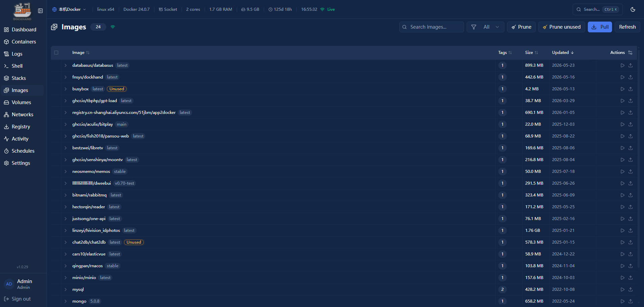Viewport: 644px width, 307px height.
Task: Run a container from databasus/databasus image
Action: (x=622, y=65)
